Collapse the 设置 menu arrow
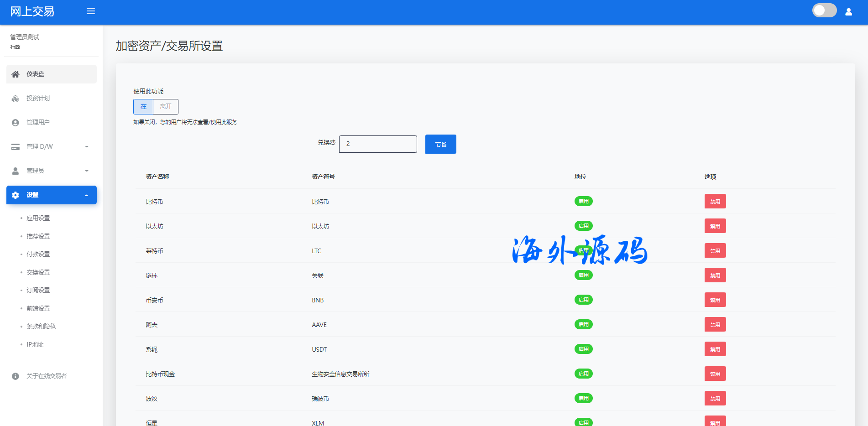This screenshot has width=868, height=426. (87, 195)
